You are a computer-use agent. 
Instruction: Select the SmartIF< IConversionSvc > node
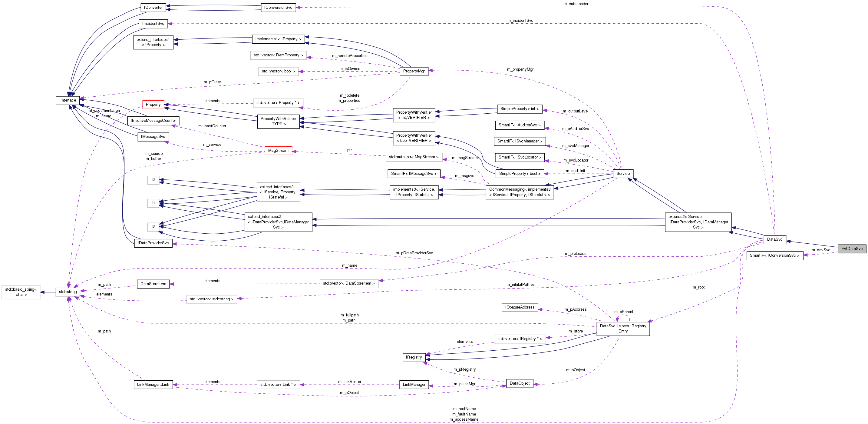775,255
